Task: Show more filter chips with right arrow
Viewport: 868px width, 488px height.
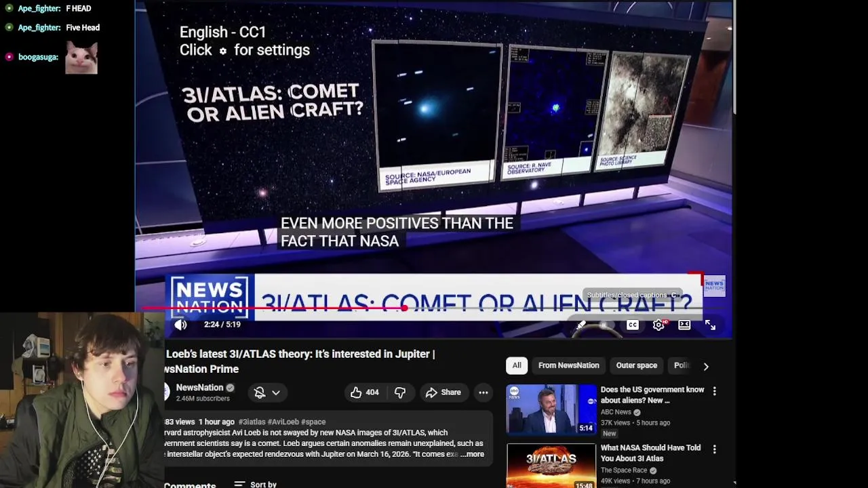Action: (x=706, y=366)
